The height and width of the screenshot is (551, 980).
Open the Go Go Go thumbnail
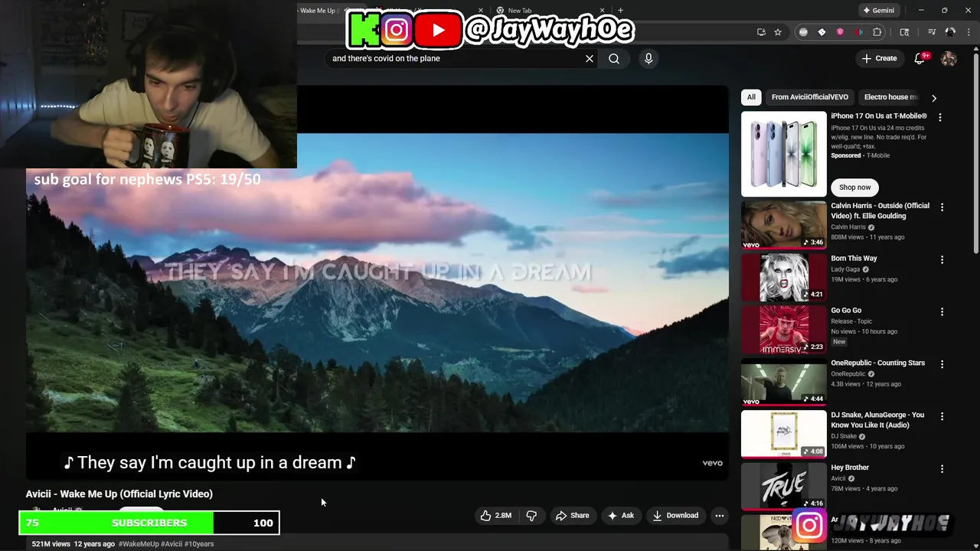click(x=784, y=330)
